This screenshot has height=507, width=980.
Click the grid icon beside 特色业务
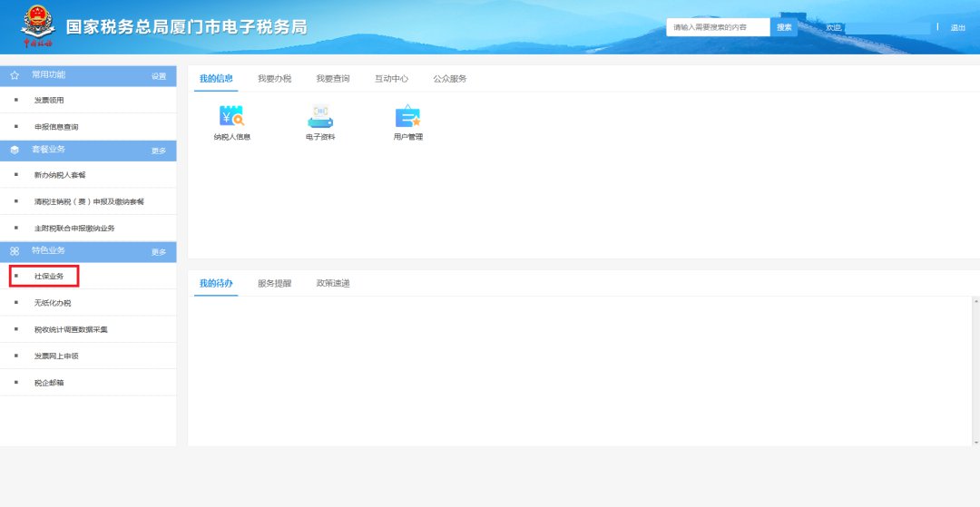point(15,251)
